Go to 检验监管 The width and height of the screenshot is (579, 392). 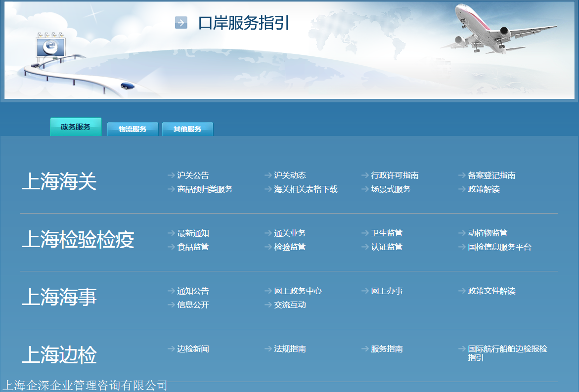point(290,247)
